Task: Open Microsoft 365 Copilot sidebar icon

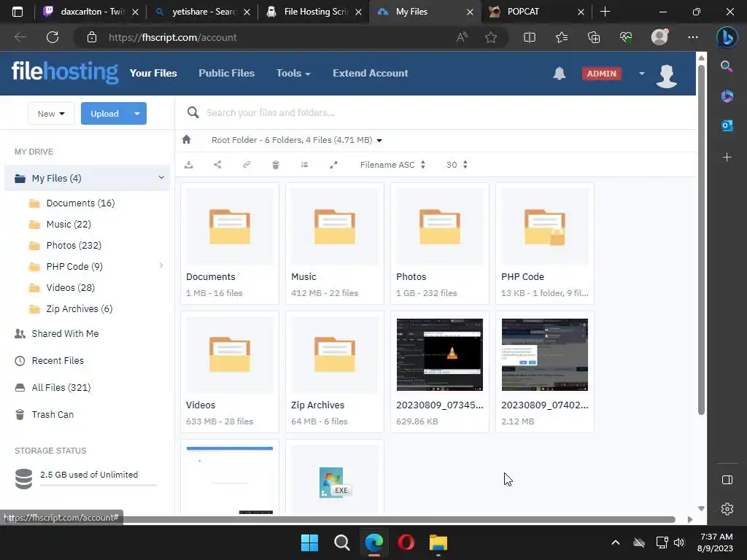Action: point(727,96)
